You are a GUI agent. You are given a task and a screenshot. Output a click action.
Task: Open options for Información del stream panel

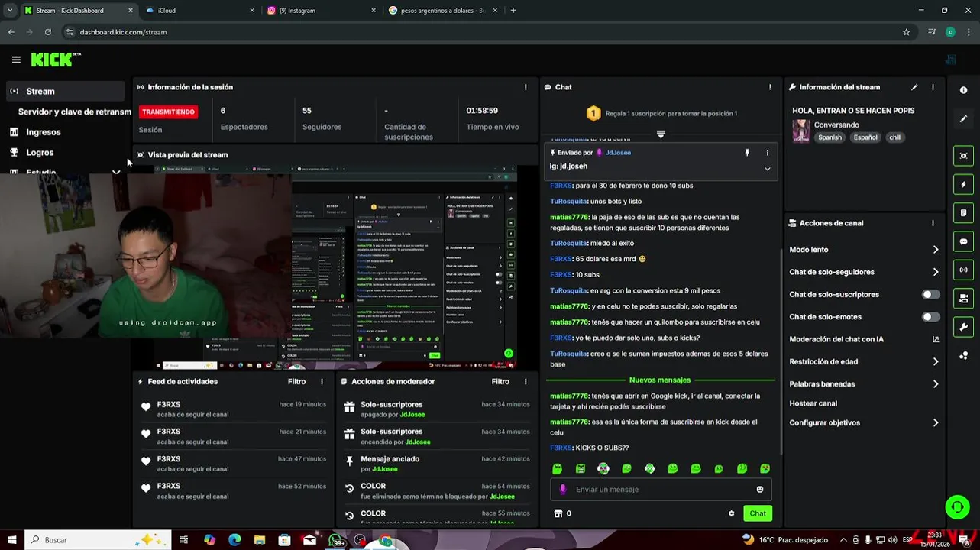pos(933,87)
